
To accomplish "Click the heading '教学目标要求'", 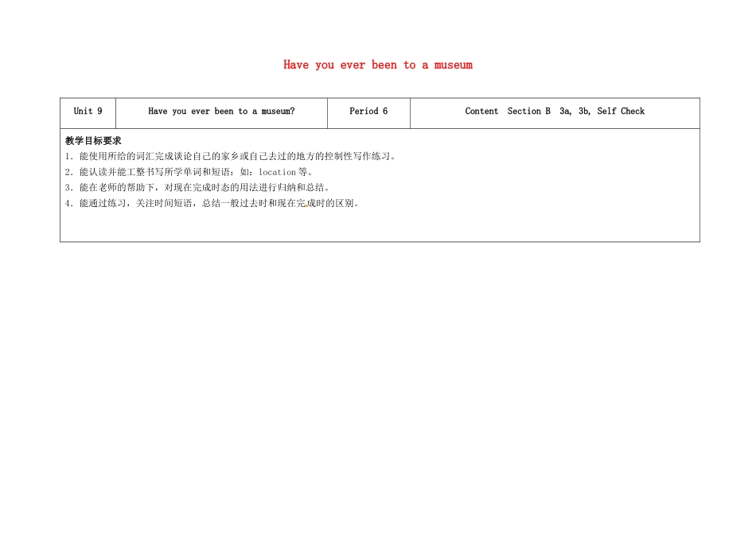I will [x=94, y=141].
